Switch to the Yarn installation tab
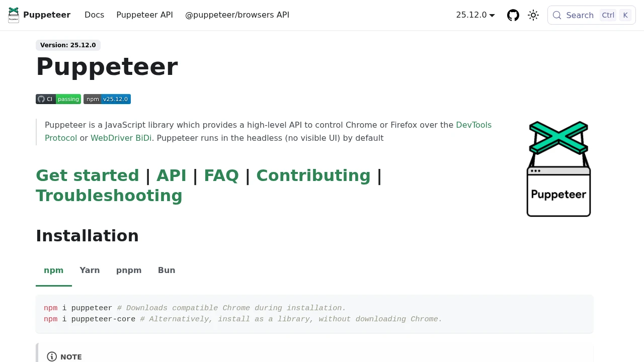 90,270
